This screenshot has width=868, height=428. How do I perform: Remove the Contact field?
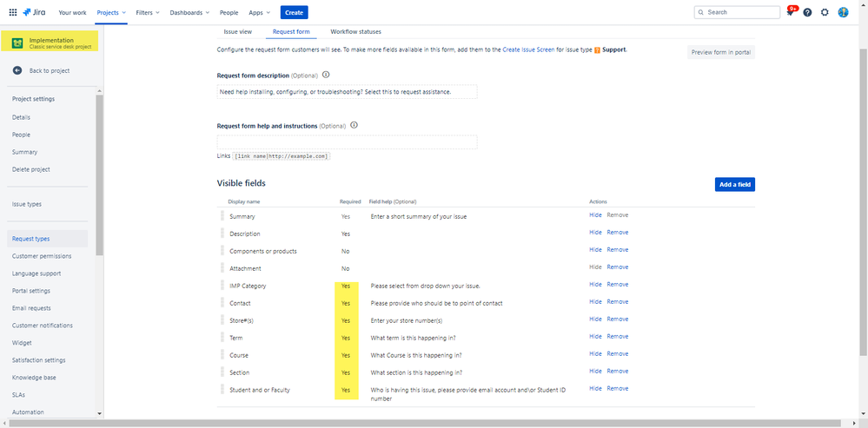(617, 301)
